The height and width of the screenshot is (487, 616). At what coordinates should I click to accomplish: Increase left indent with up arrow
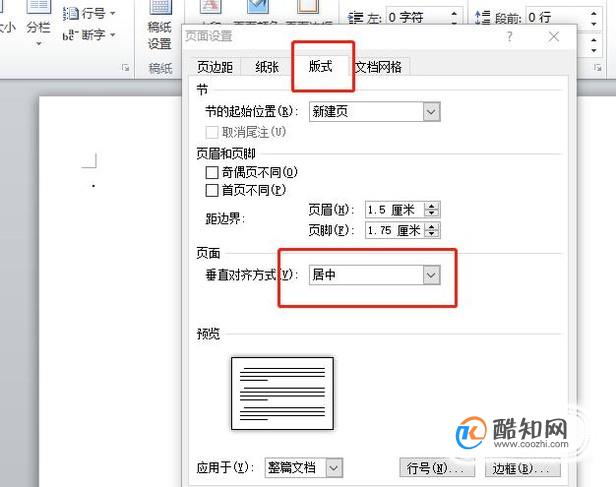[454, 13]
